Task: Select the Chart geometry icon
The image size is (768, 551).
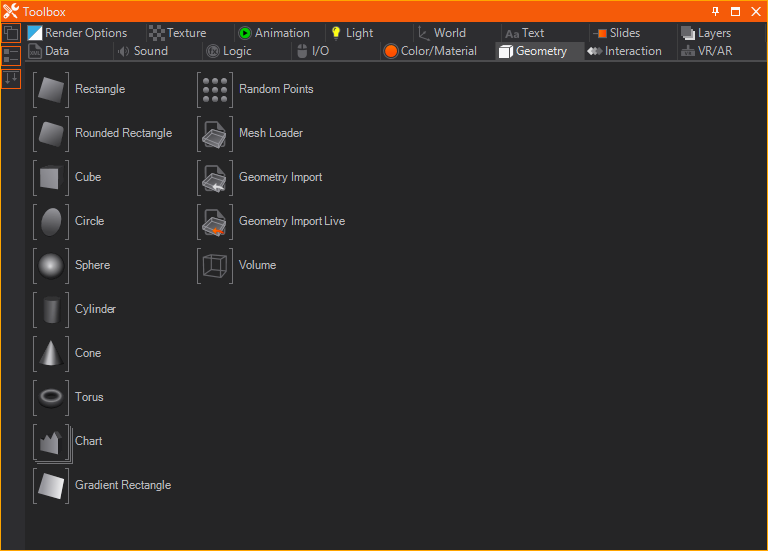Action: click(50, 441)
